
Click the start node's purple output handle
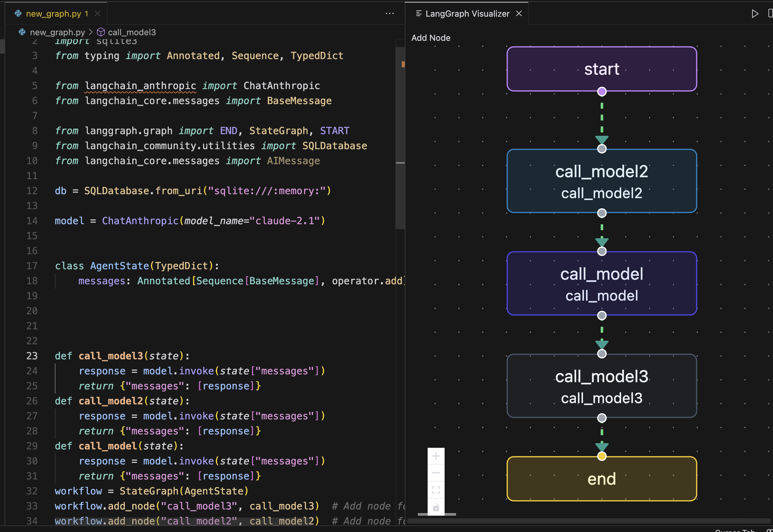(x=602, y=91)
